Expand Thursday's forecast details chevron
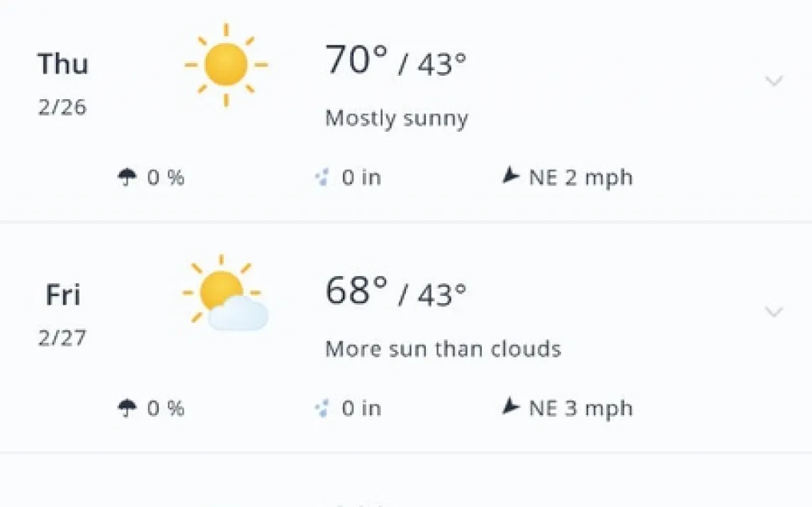 coord(774,81)
